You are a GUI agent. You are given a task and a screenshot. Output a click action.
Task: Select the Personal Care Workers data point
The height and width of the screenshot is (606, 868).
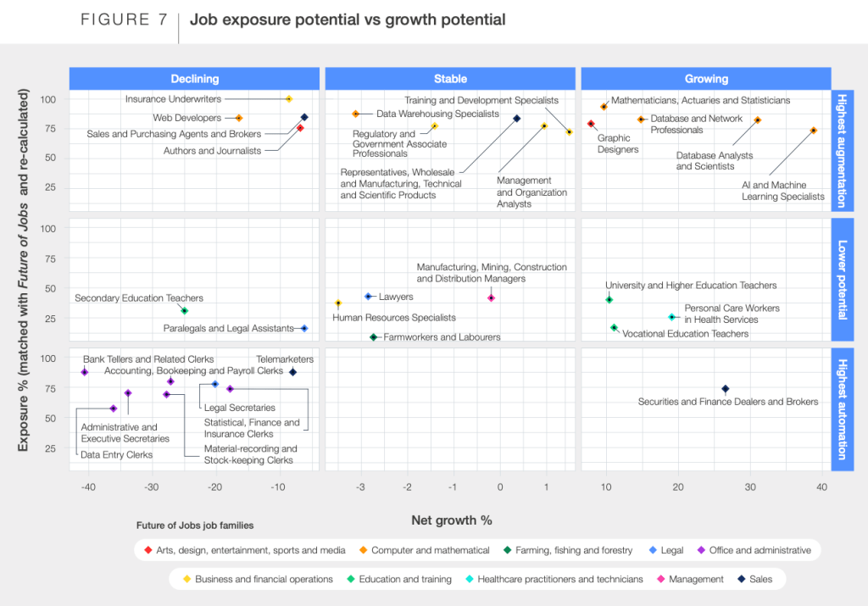click(x=671, y=317)
